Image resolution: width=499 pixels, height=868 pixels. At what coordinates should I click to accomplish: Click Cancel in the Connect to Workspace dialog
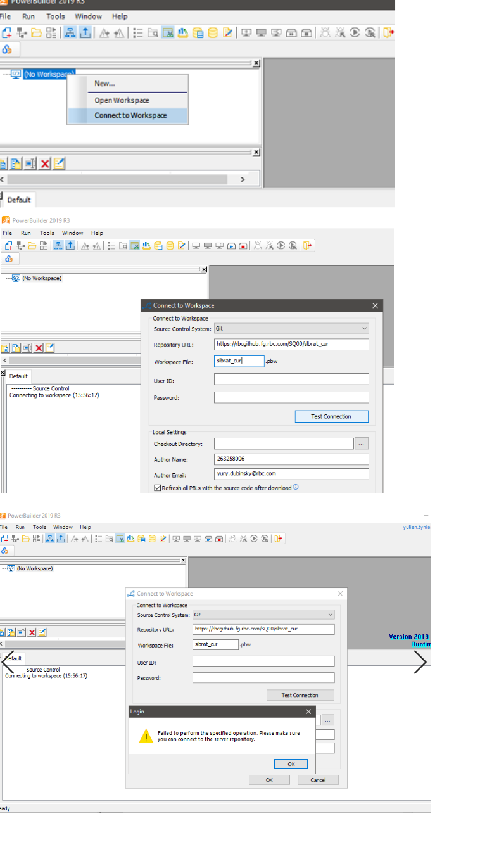tap(318, 780)
